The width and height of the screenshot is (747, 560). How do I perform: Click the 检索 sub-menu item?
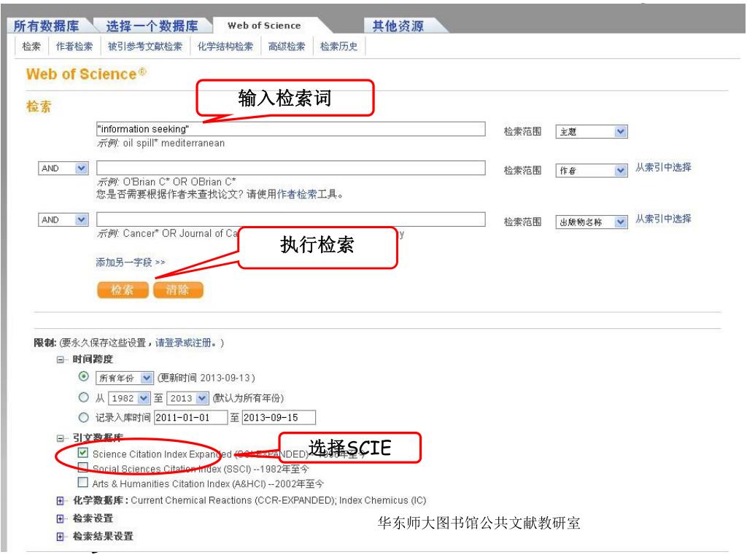click(31, 46)
